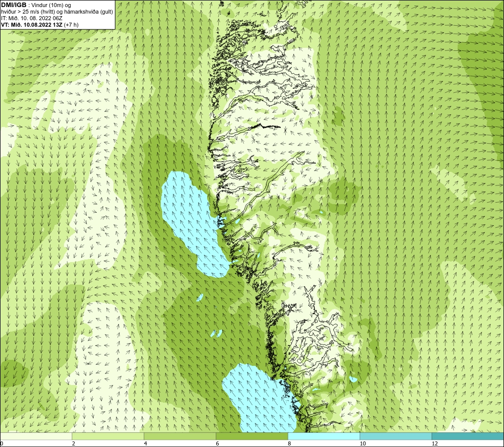Viewport: 504px width, 447px height.
Task: Click the DMI/IGB title in legend box
Action: click(14, 5)
